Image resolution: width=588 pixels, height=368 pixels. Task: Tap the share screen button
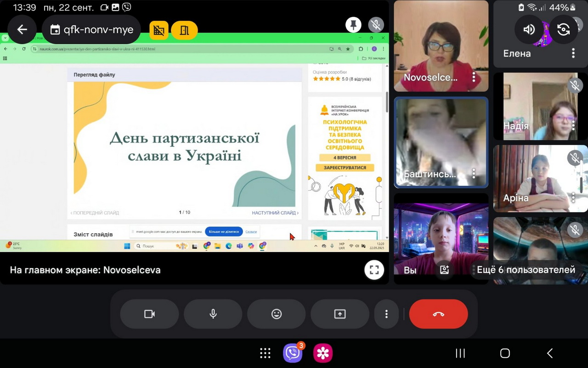pos(340,314)
